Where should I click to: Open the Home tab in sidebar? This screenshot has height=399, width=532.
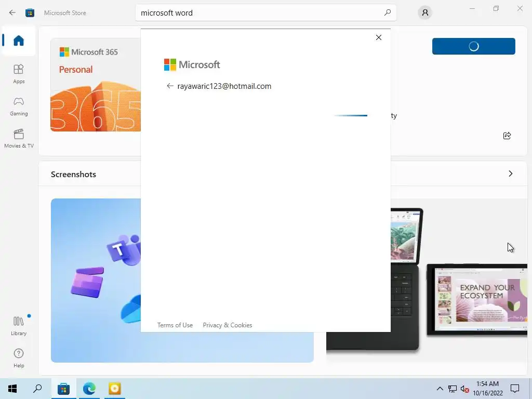(18, 41)
